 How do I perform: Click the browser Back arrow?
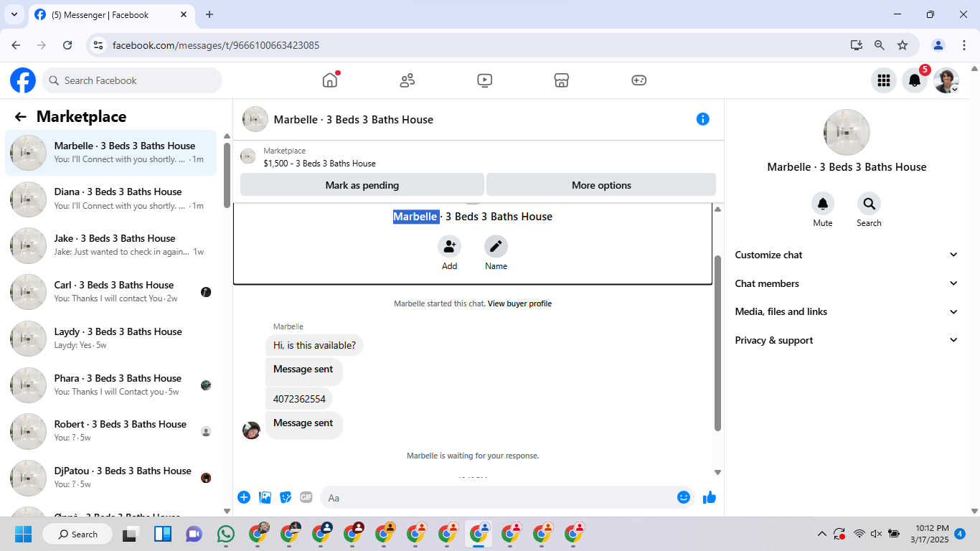coord(16,45)
